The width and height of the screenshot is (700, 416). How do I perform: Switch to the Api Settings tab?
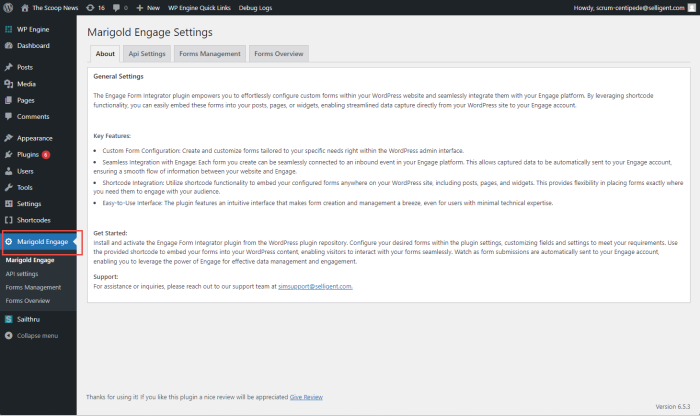point(147,53)
